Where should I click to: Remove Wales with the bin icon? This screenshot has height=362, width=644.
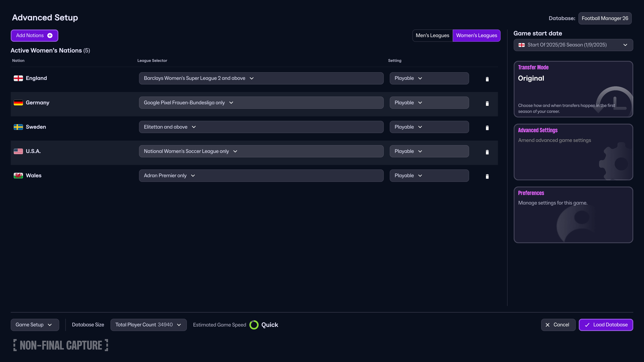point(487,176)
